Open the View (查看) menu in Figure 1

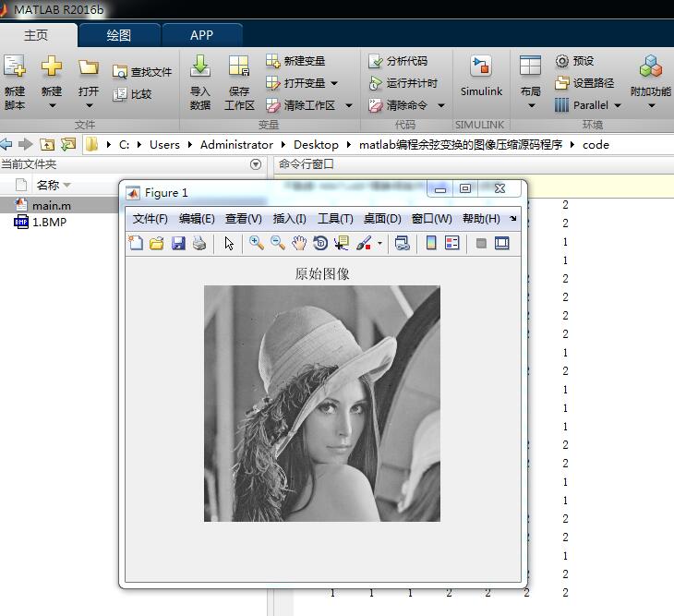(244, 219)
